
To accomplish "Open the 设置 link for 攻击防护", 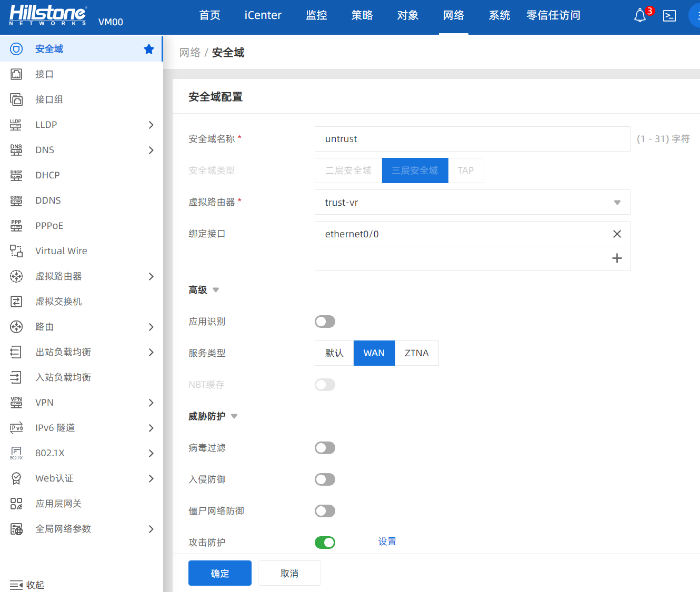I will [x=387, y=541].
